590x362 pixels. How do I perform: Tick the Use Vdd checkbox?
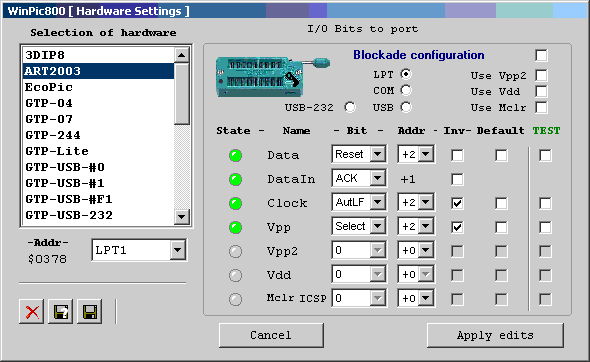tap(541, 91)
